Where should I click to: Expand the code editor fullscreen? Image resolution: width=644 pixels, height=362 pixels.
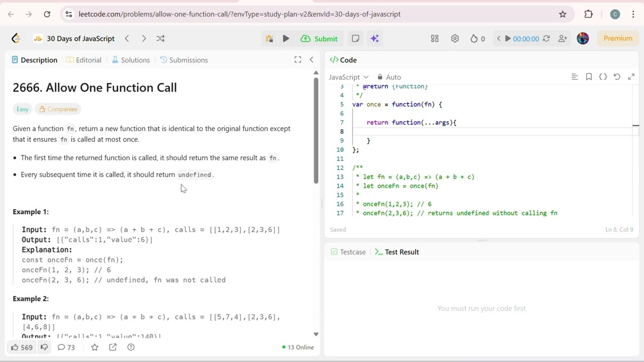[631, 77]
